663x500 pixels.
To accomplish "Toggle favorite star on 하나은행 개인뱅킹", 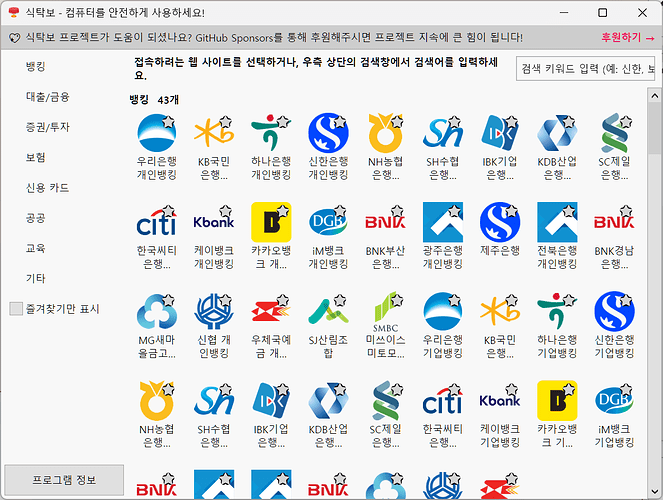I will (x=282, y=122).
